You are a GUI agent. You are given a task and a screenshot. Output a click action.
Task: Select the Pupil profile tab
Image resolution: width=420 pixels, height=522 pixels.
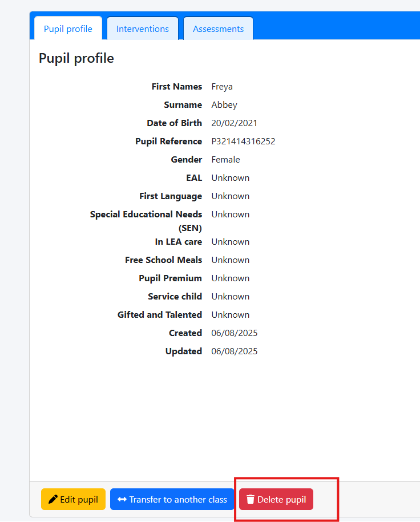click(67, 28)
